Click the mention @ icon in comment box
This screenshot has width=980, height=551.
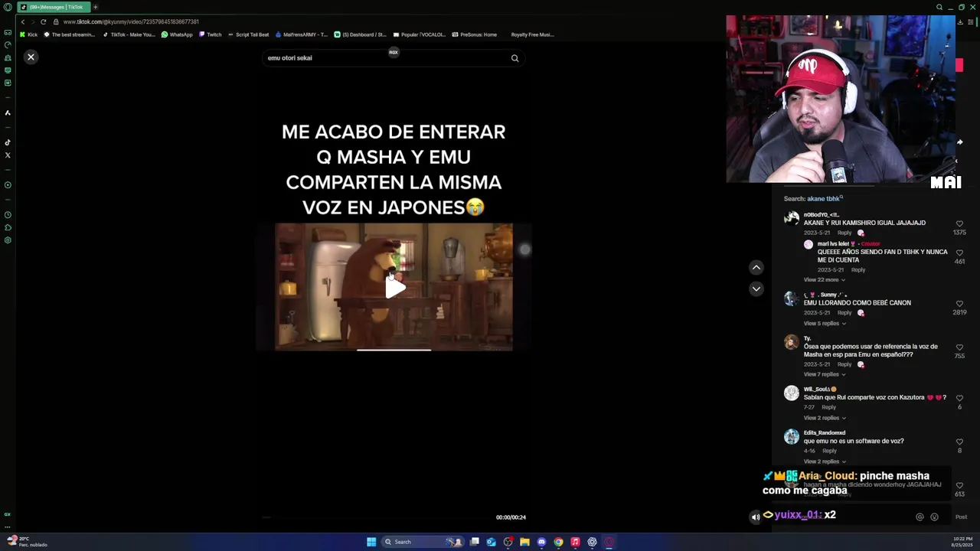tap(920, 517)
